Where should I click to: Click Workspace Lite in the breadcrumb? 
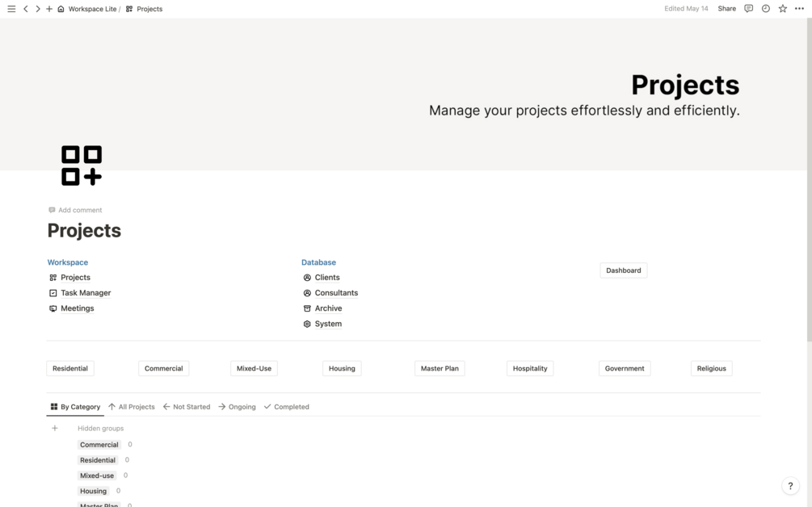coord(92,9)
